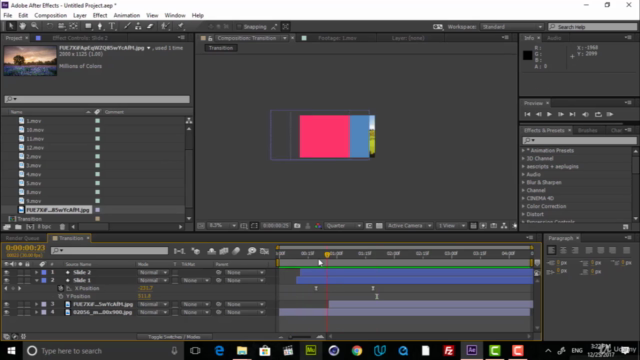Select 12.mov in Project panel
640x360 pixels.
click(35, 148)
